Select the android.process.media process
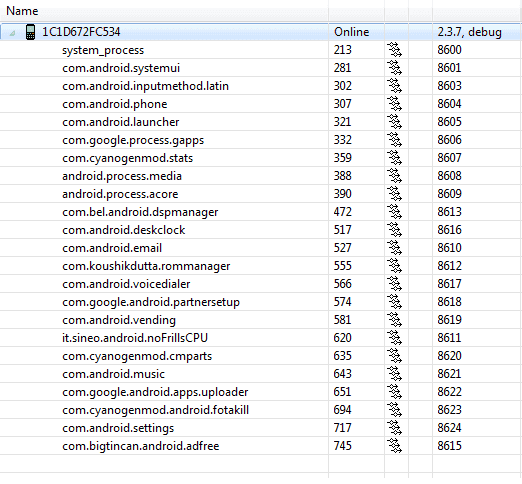Screen dimensions: 522x484 [x=122, y=176]
